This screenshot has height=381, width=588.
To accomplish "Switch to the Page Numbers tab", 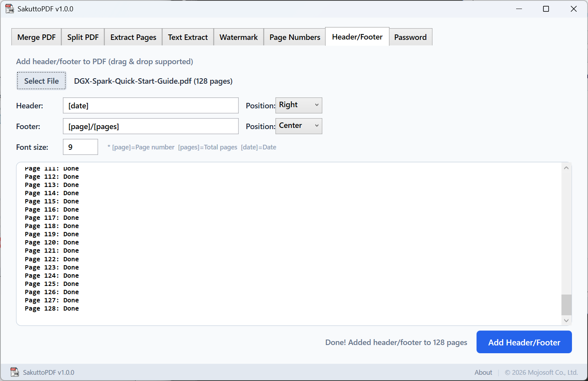I will pyautogui.click(x=295, y=37).
